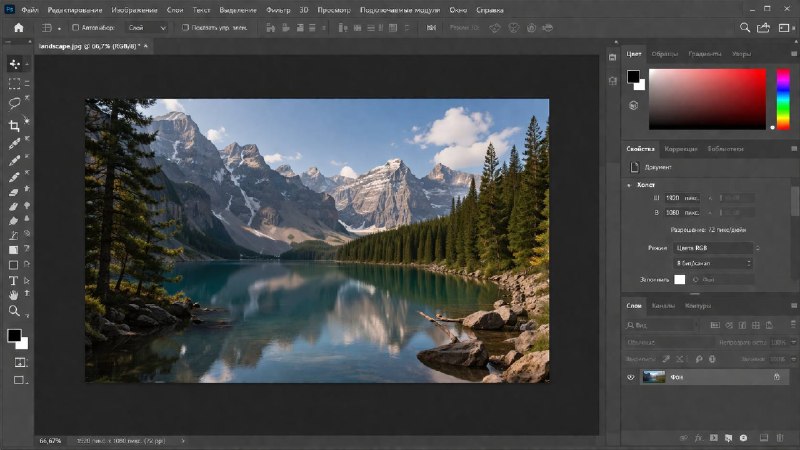Click the Фон layer thumbnail
The image size is (800, 450).
click(655, 377)
